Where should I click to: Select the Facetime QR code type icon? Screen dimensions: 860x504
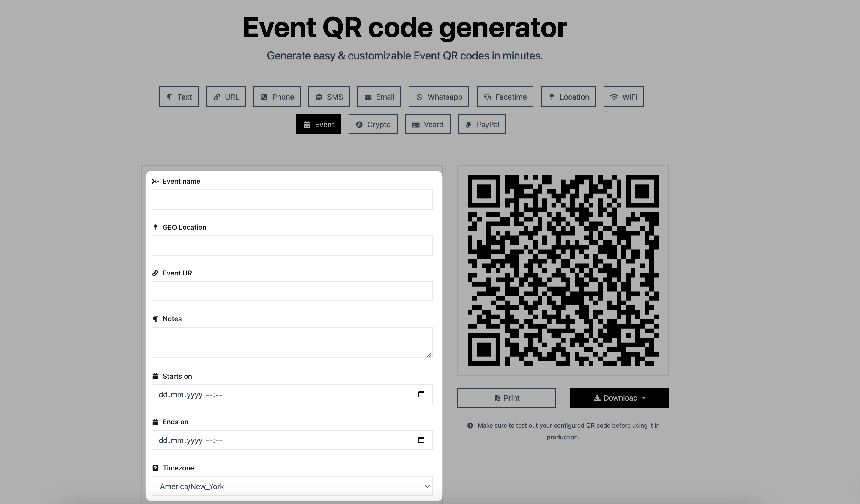point(488,97)
